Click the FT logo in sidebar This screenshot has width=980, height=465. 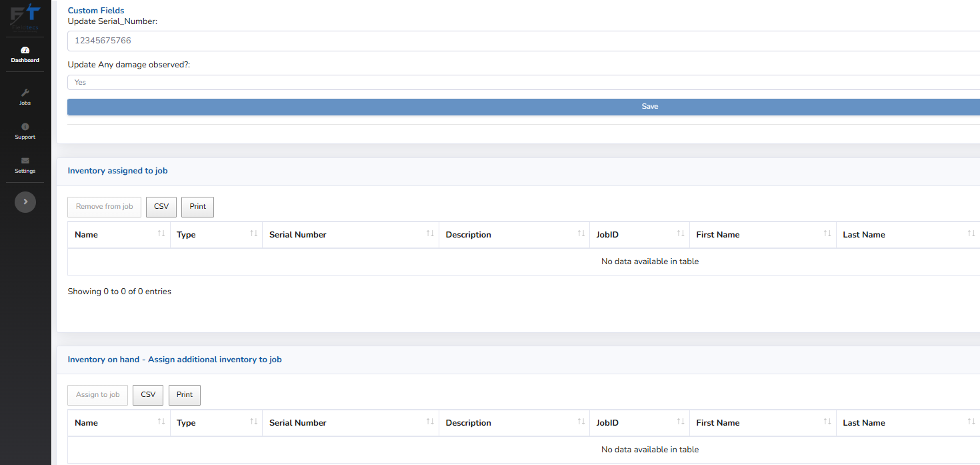(x=25, y=17)
